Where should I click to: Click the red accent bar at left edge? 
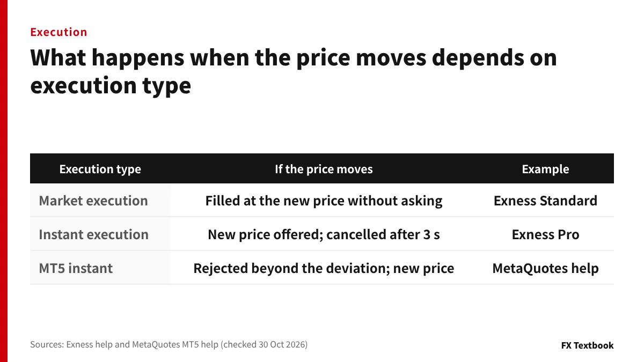(4, 181)
